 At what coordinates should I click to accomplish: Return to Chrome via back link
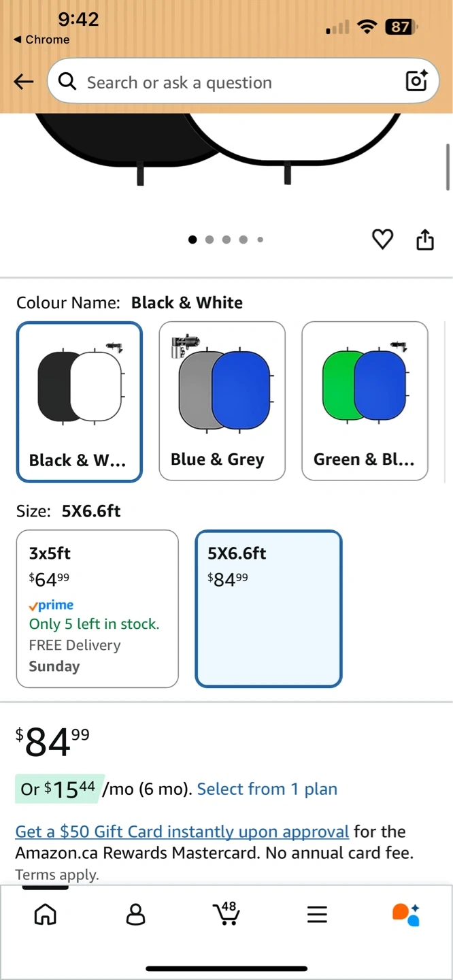tap(41, 39)
